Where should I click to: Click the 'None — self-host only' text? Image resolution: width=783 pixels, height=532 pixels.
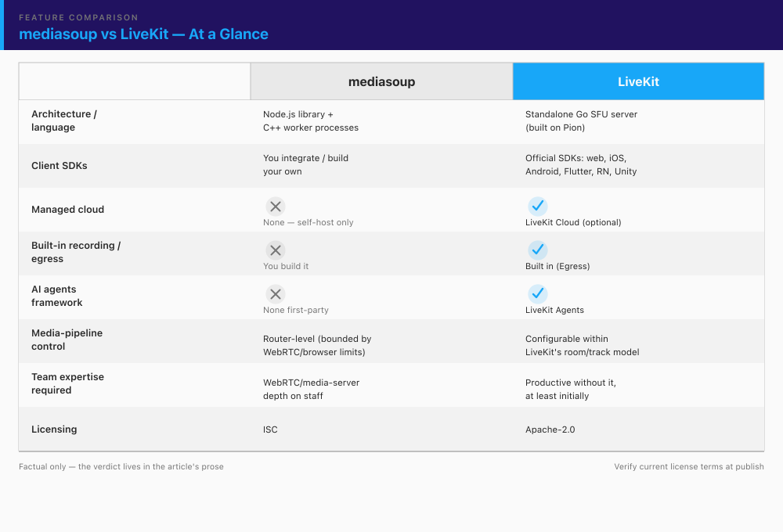click(x=308, y=223)
